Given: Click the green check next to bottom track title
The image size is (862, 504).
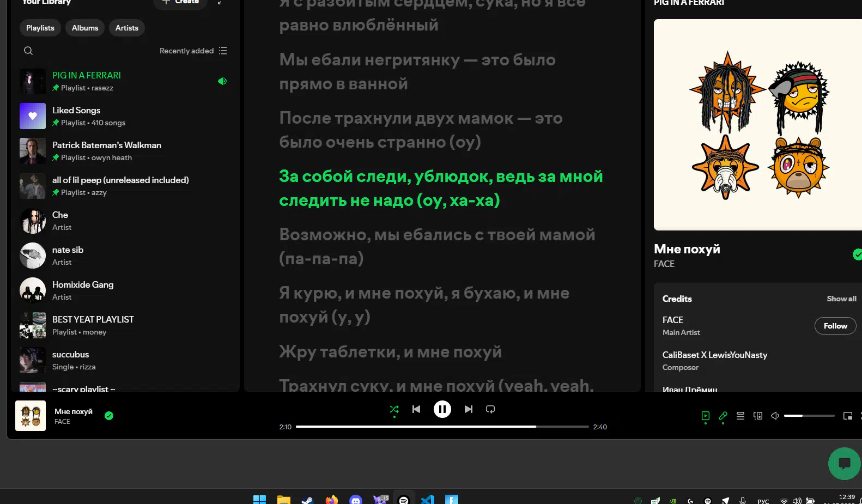Looking at the screenshot, I should tap(109, 416).
